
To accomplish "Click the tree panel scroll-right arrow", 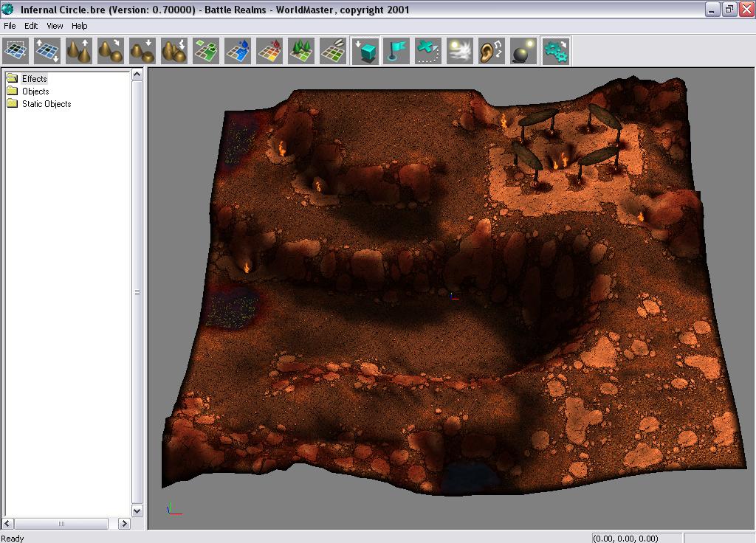I will (x=124, y=523).
